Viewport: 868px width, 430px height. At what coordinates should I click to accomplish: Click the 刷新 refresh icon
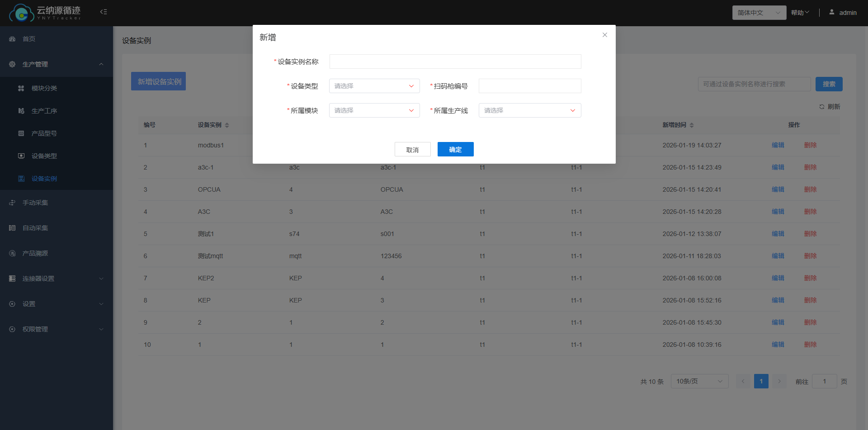[x=821, y=107]
